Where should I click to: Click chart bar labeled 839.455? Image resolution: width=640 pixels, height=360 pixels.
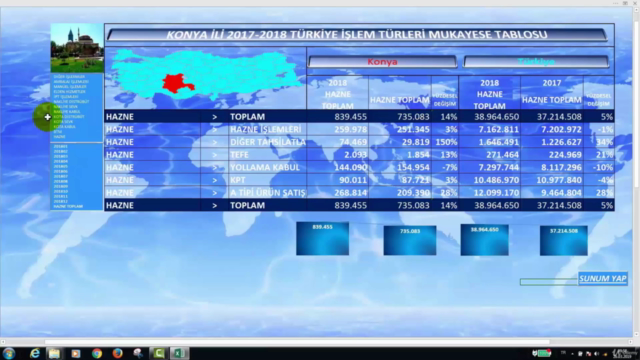322,239
